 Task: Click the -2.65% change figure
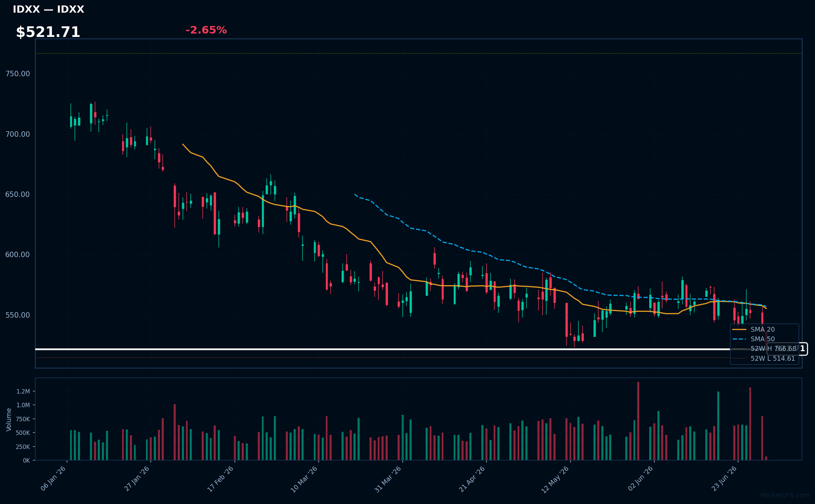pyautogui.click(x=206, y=30)
